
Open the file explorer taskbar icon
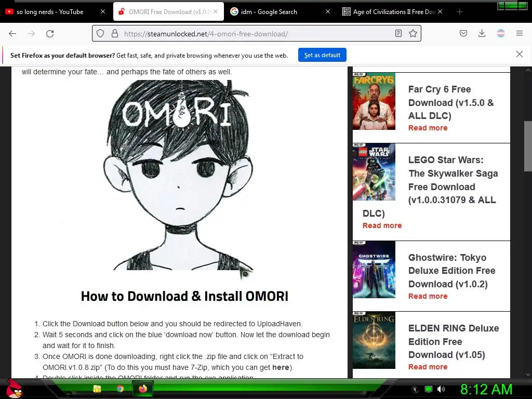tap(97, 389)
